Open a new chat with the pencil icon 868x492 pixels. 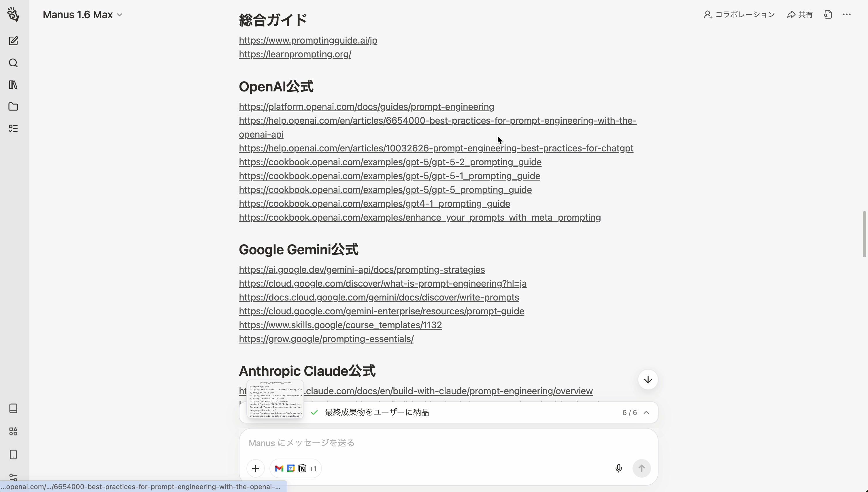pyautogui.click(x=14, y=41)
